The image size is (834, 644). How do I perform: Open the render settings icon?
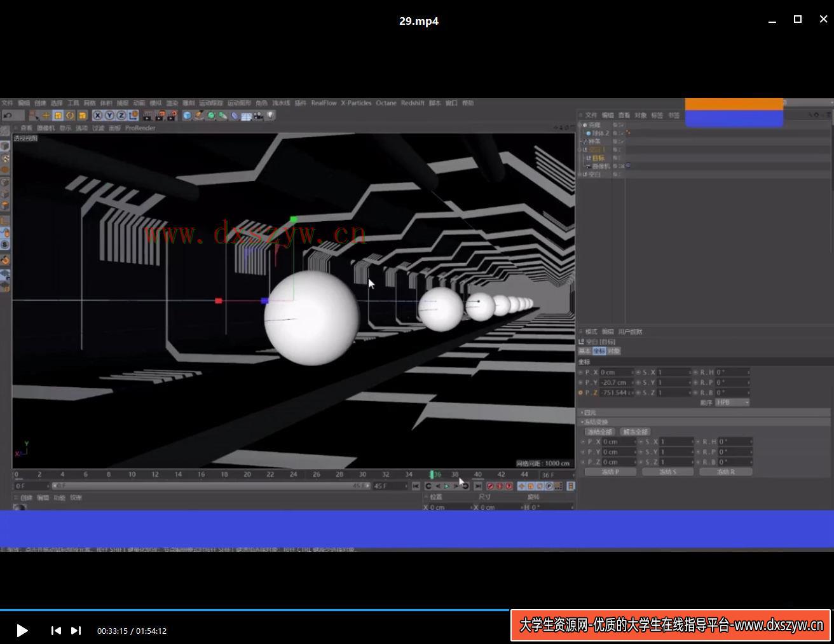click(x=172, y=115)
